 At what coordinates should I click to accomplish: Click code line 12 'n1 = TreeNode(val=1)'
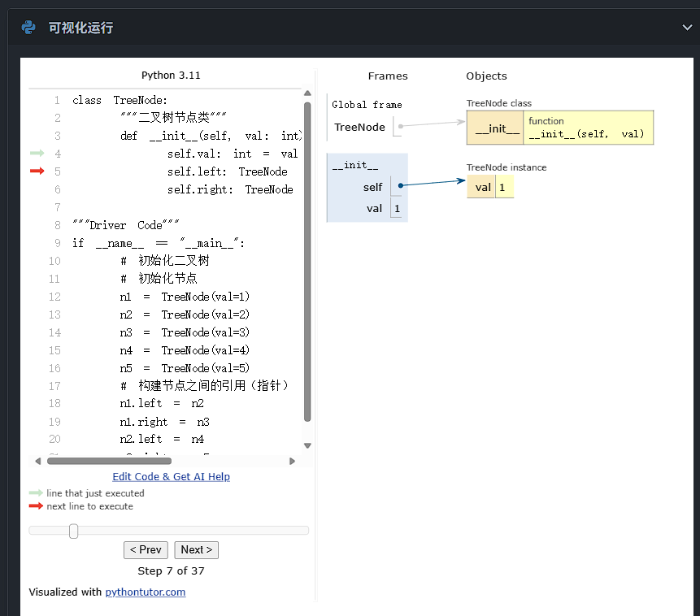coord(185,297)
